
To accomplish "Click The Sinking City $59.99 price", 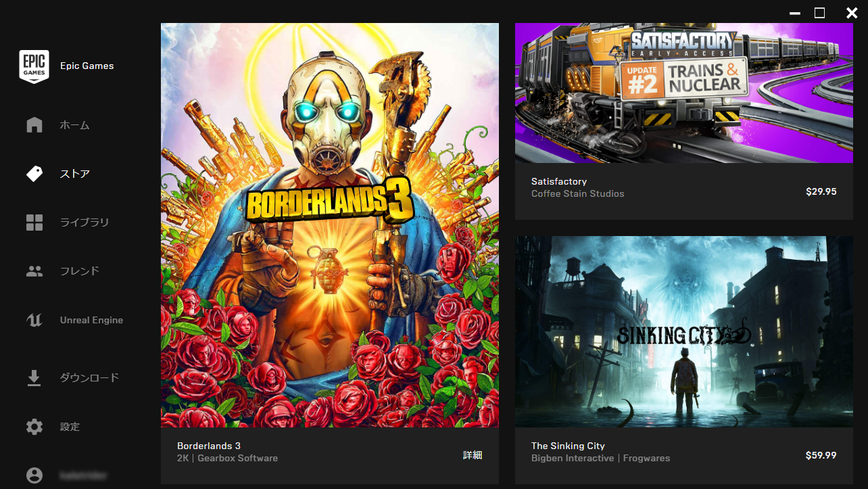I will point(821,455).
